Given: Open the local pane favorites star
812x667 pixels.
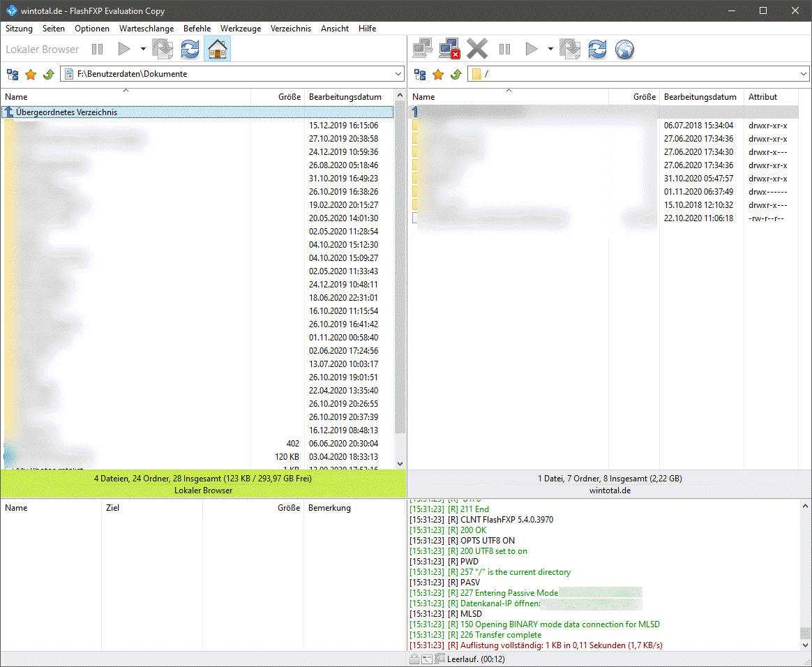Looking at the screenshot, I should [x=31, y=75].
